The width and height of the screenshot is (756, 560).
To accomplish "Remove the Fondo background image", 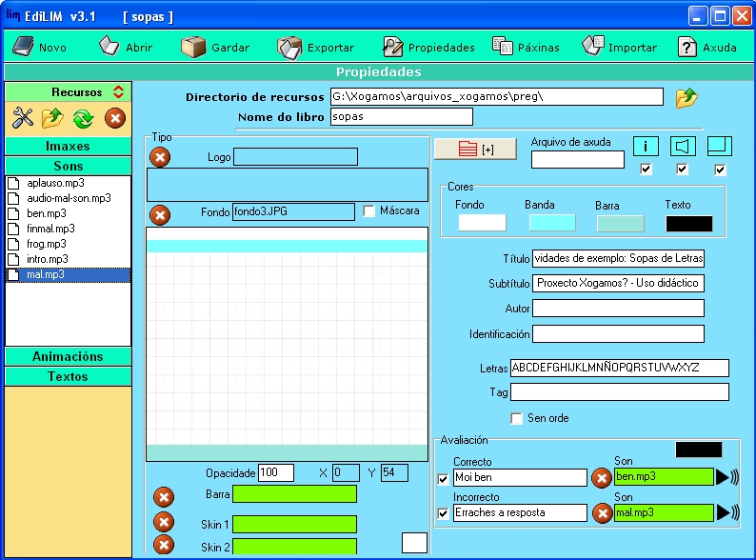I will tap(160, 215).
